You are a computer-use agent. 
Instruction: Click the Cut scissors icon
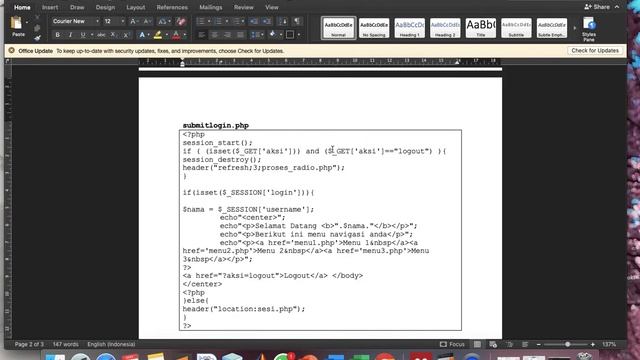(37, 18)
